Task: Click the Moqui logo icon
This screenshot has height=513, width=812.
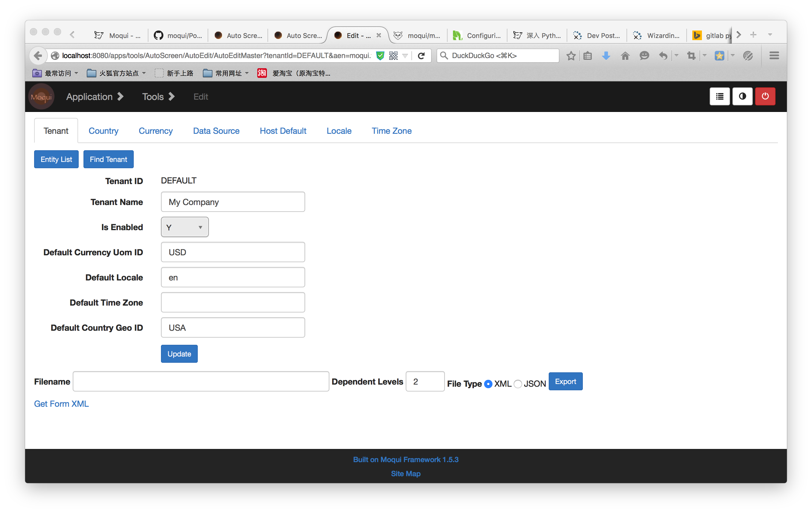Action: click(41, 97)
